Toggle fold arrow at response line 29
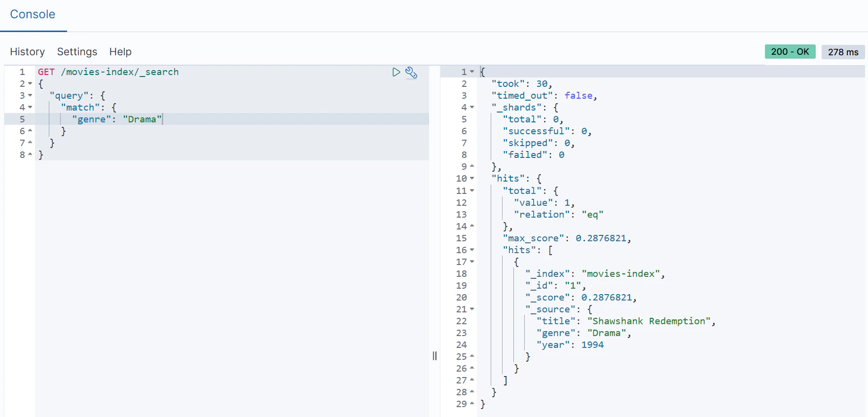This screenshot has width=868, height=417. click(472, 404)
